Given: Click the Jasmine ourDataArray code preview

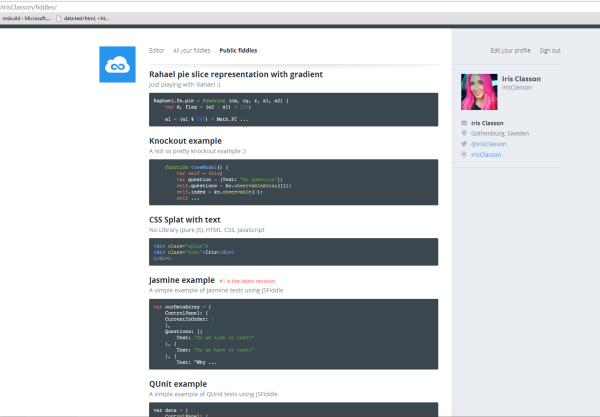Looking at the screenshot, I should point(293,334).
